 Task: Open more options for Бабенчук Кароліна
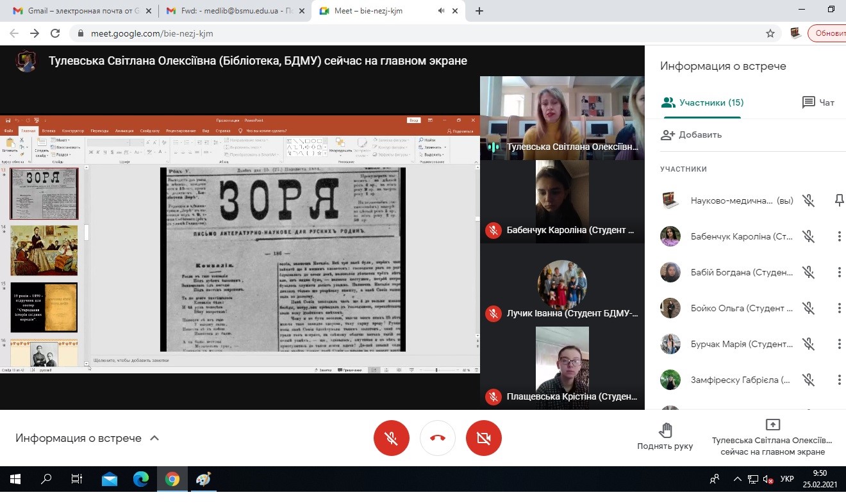pyautogui.click(x=838, y=236)
